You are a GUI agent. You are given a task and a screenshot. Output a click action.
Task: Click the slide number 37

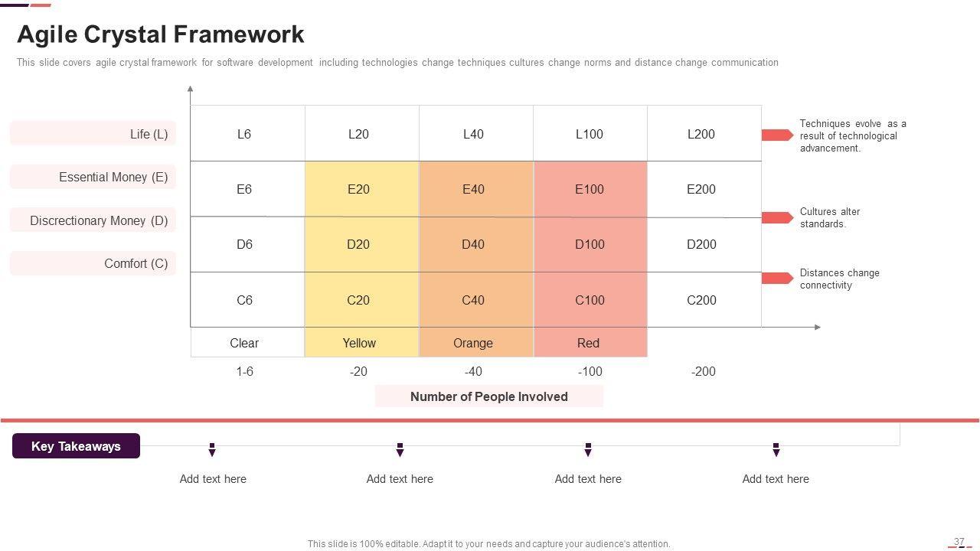click(959, 542)
